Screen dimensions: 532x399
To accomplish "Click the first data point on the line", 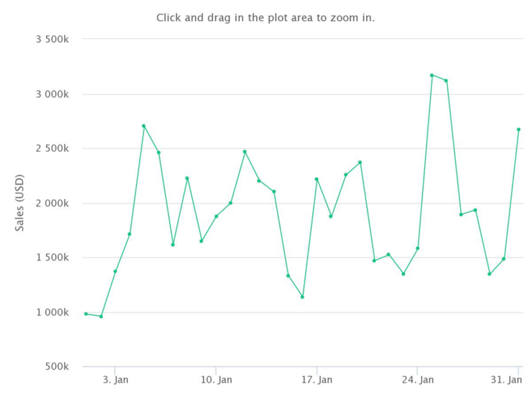I will (x=86, y=314).
